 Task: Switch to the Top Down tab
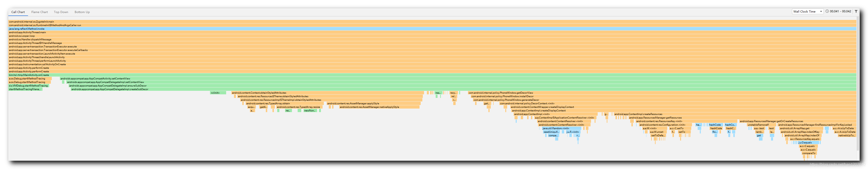61,12
